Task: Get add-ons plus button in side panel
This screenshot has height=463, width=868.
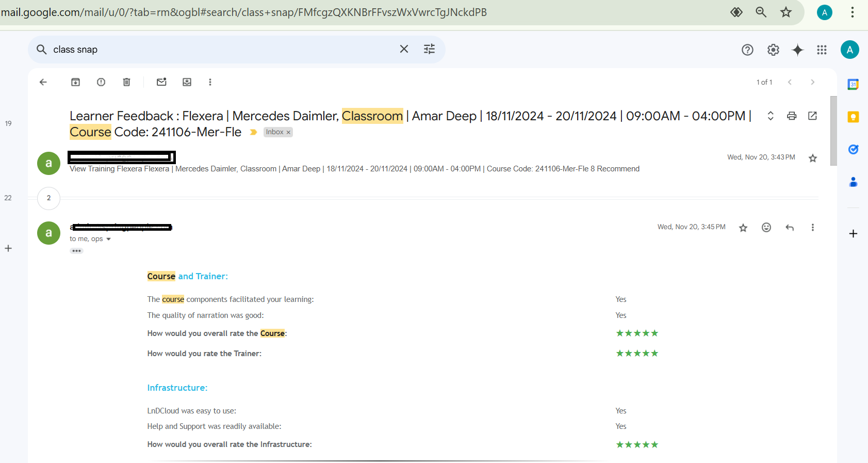Action: click(853, 234)
